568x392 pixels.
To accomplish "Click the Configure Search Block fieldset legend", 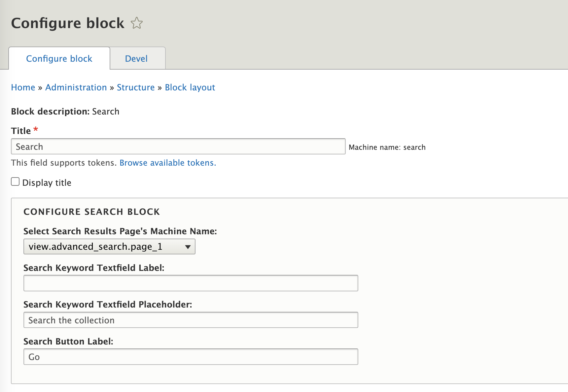I will coord(91,212).
